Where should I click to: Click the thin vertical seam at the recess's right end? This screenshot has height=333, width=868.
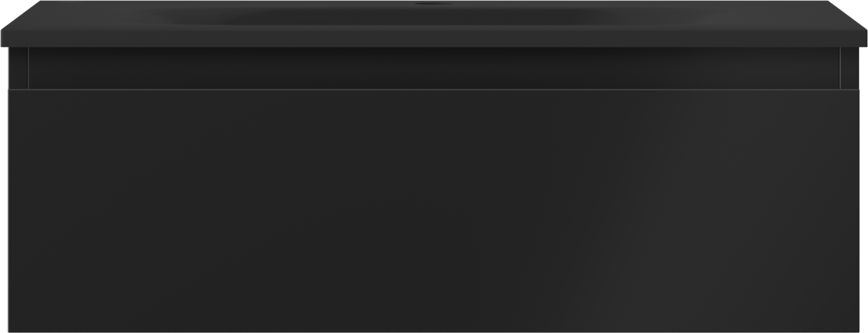840,69
